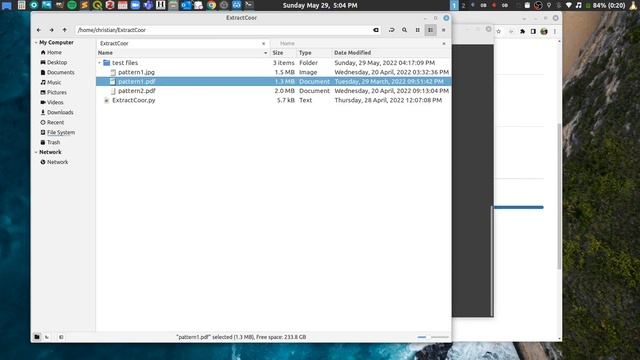This screenshot has height=360, width=640.
Task: Open Chrome from the panel
Action: [211, 5]
